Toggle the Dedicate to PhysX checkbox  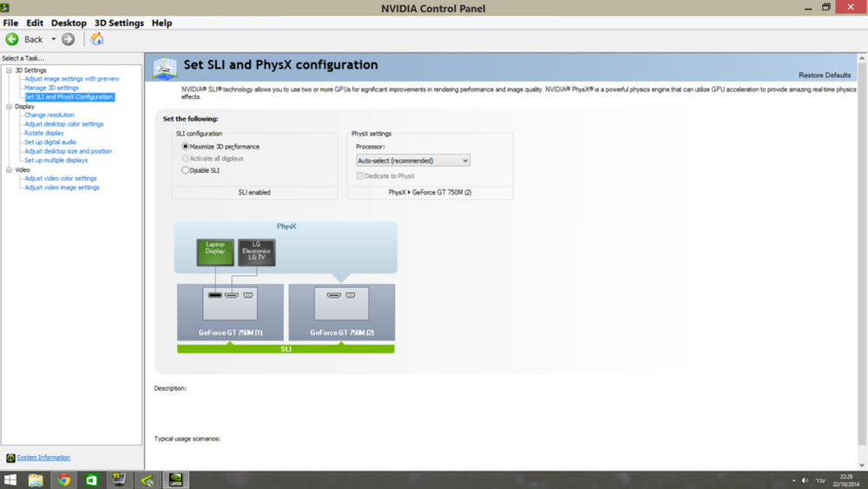(360, 175)
